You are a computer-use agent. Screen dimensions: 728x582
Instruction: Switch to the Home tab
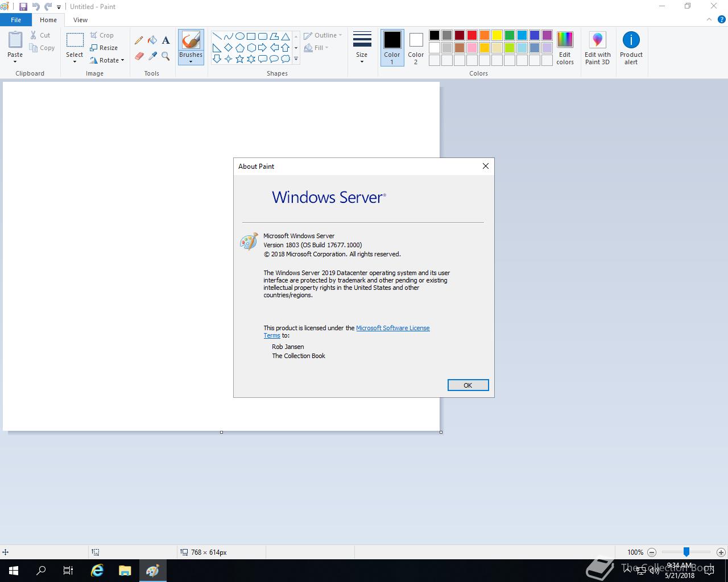(48, 20)
